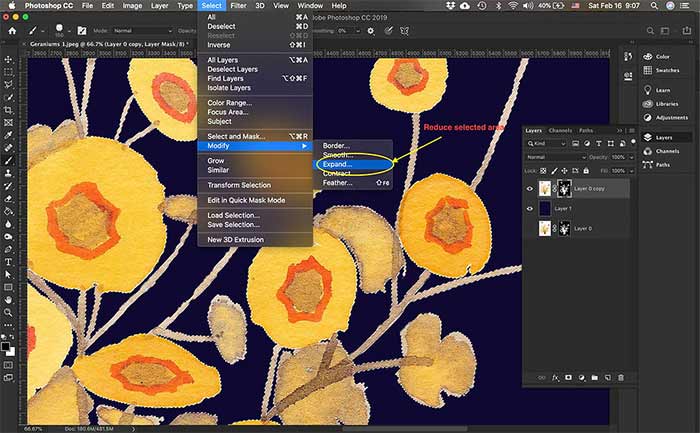Click the delete layer trash icon
700x433 pixels.
(x=620, y=377)
